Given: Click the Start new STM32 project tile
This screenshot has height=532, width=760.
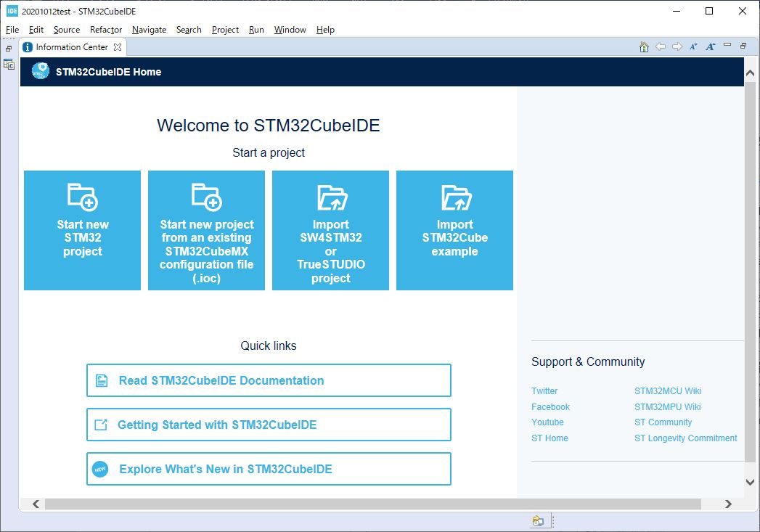Looking at the screenshot, I should (x=82, y=230).
